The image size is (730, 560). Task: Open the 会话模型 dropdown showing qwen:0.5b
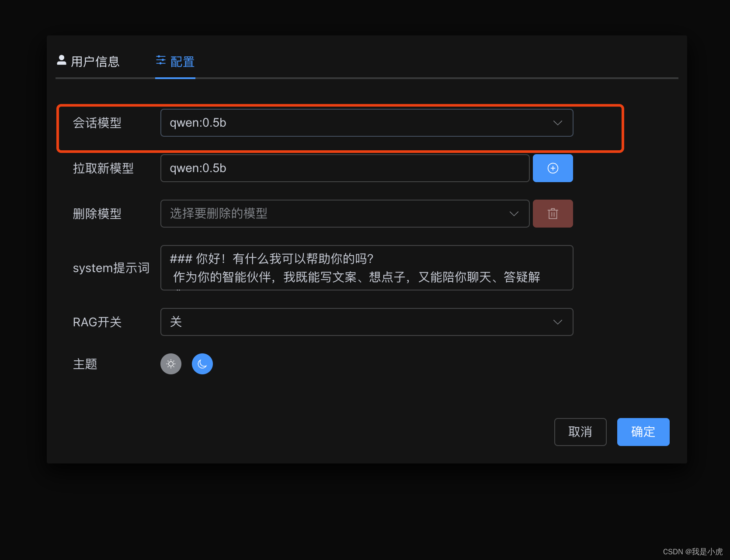[367, 123]
